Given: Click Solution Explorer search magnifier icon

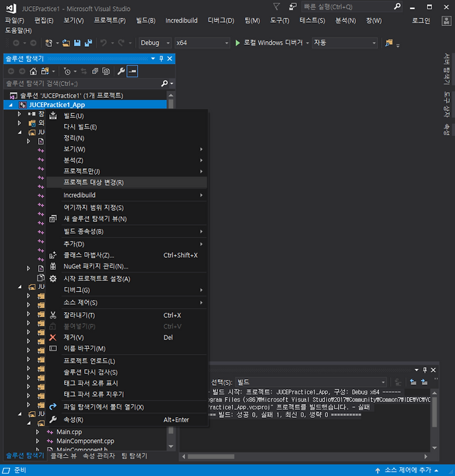Looking at the screenshot, I should click(164, 83).
